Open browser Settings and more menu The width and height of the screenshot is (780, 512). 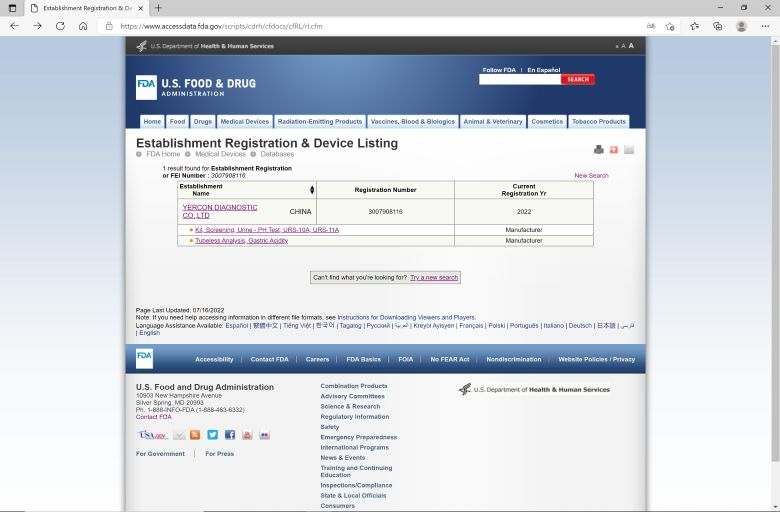tap(765, 26)
